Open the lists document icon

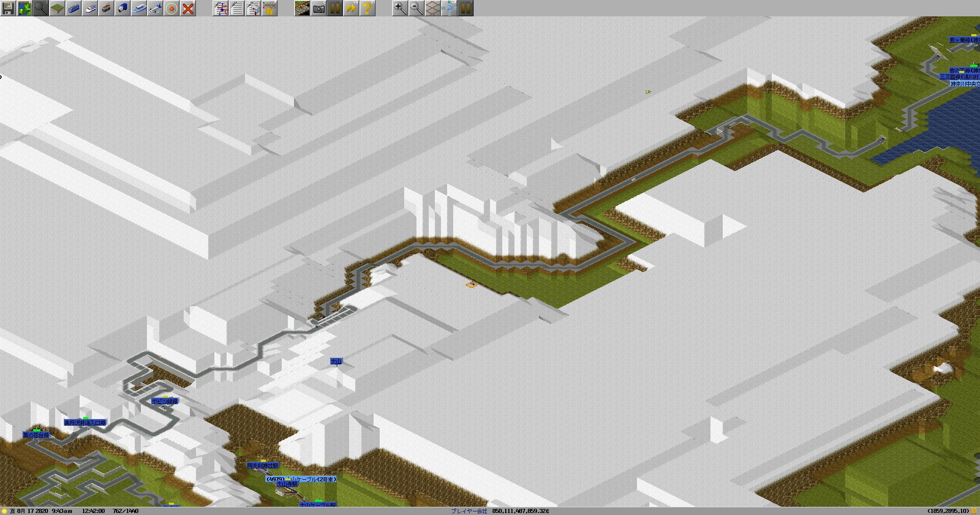(x=237, y=8)
